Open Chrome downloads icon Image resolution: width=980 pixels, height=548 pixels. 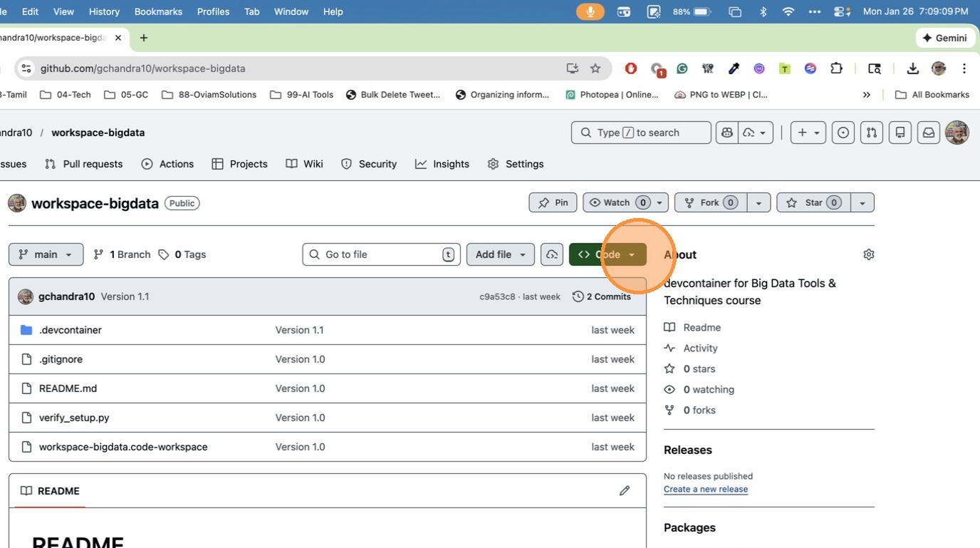[x=912, y=68]
